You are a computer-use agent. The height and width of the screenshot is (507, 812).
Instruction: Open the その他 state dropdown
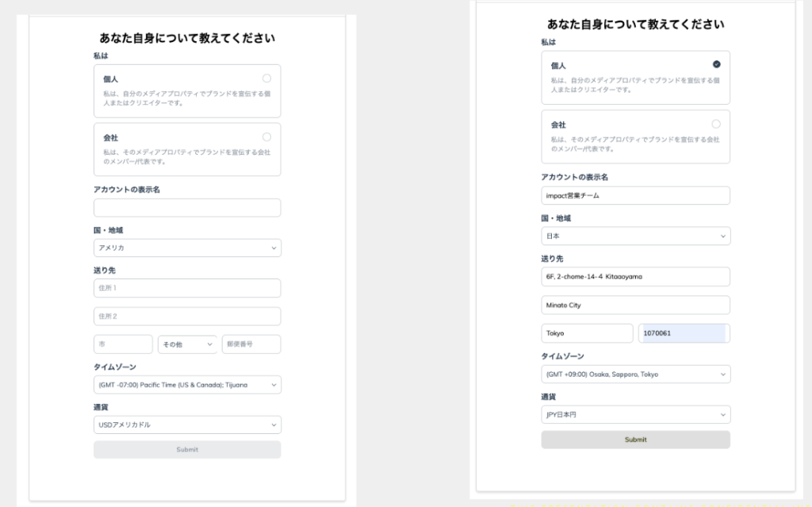click(x=187, y=344)
